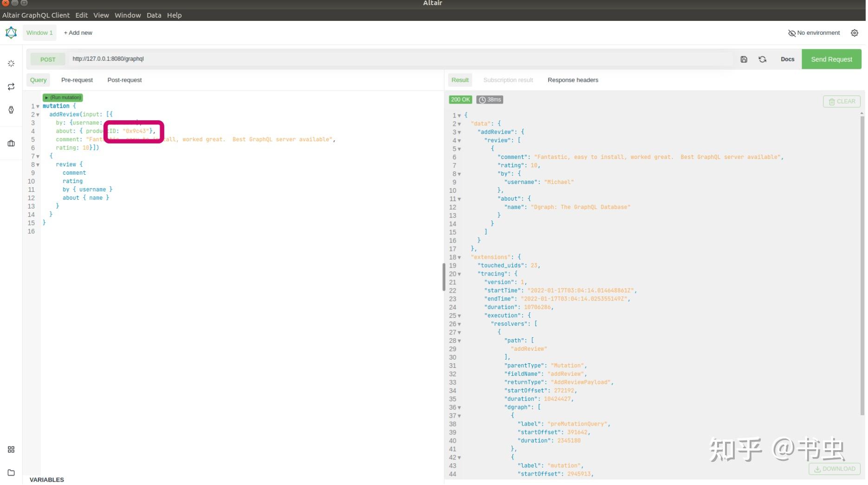Switch to the Pre-request tab
Image resolution: width=868 pixels, height=485 pixels.
(77, 80)
